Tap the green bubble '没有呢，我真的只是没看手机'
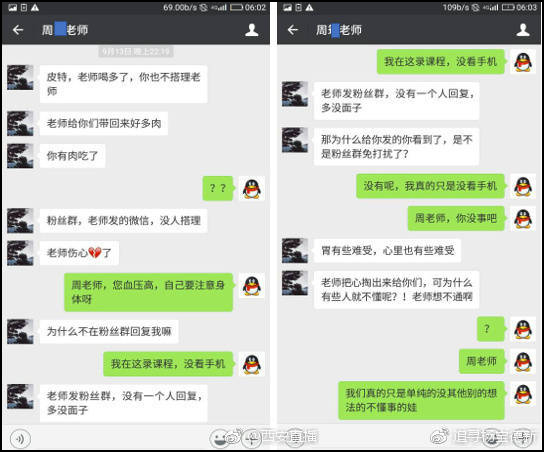Image resolution: width=544 pixels, height=452 pixels. point(430,186)
